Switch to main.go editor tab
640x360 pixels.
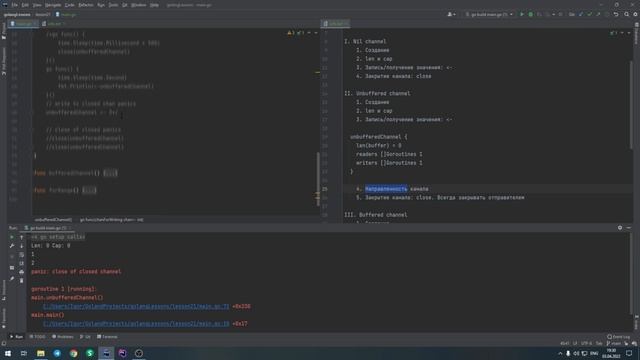[x=23, y=24]
